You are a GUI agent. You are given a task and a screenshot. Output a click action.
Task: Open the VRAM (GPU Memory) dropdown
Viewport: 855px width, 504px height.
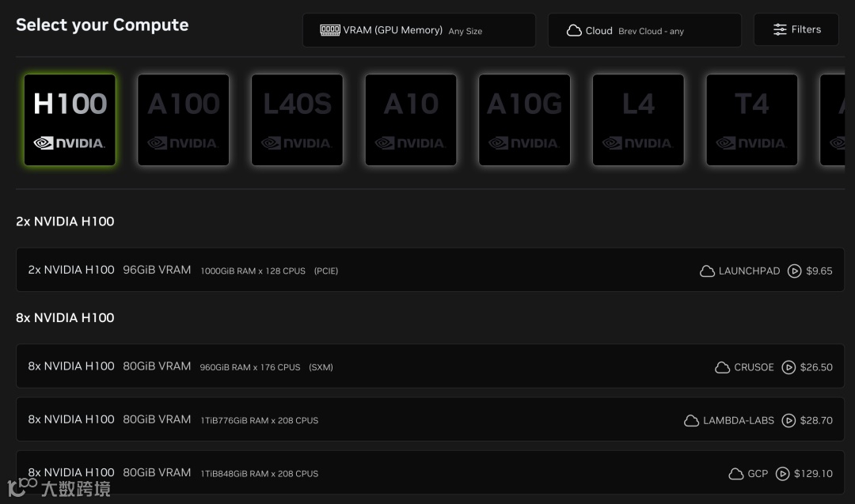(419, 30)
